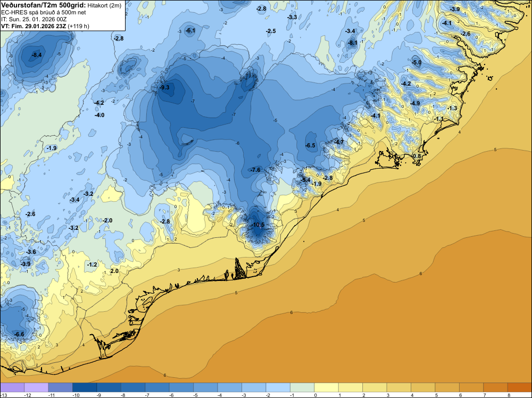Click the -2.0 temperature label
Viewport: 532px width, 398px height.
[x=107, y=220]
